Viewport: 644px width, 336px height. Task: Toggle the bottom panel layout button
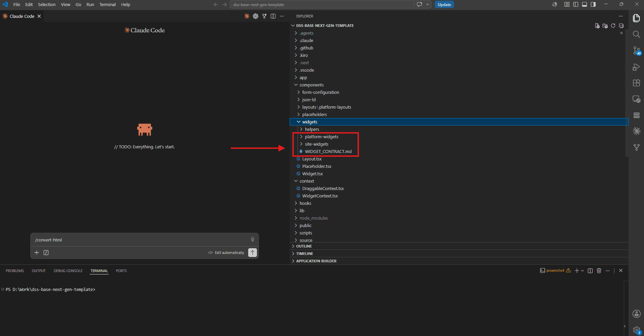click(584, 4)
